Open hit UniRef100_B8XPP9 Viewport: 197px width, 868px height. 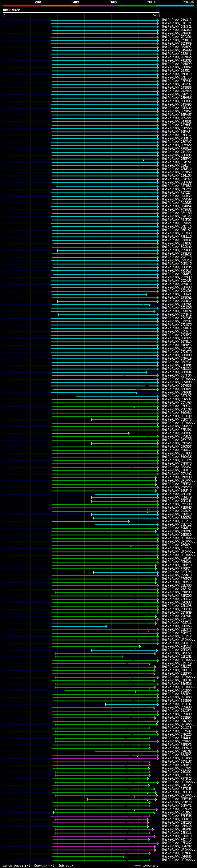(176, 43)
